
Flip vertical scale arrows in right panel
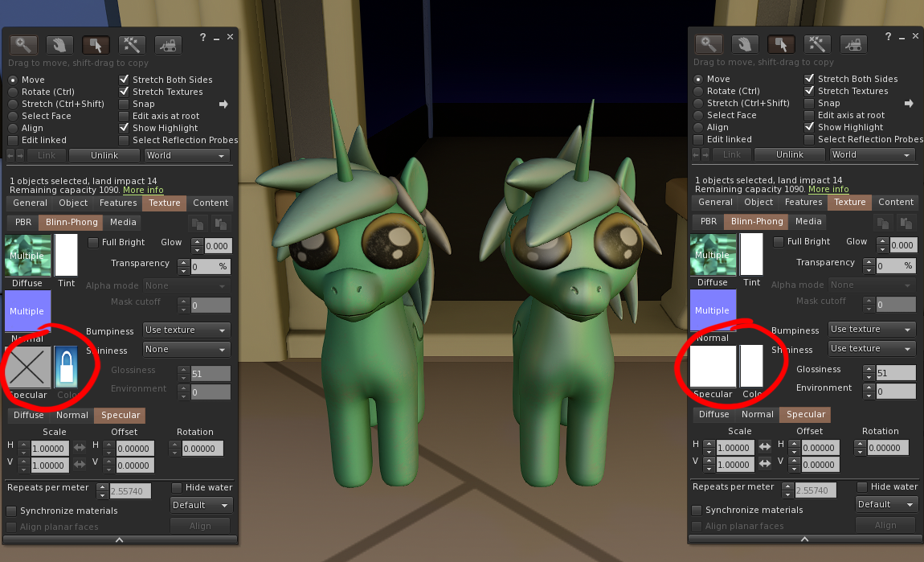pyautogui.click(x=764, y=464)
